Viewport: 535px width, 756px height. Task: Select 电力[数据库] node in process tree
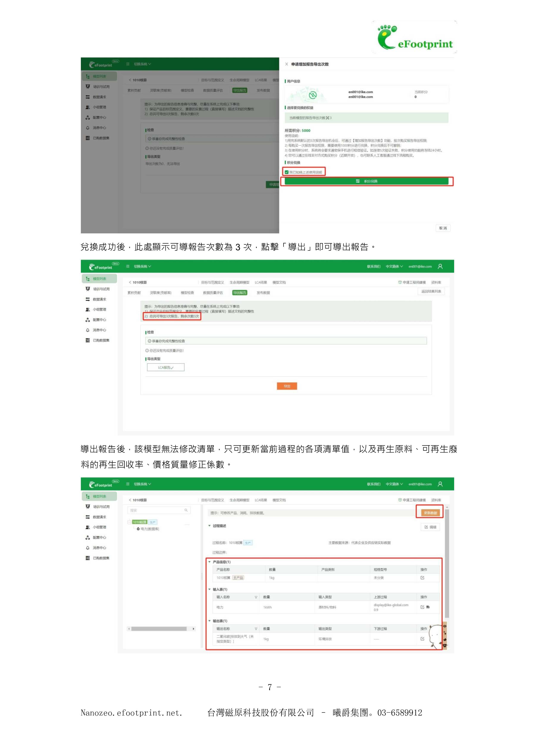[150, 529]
